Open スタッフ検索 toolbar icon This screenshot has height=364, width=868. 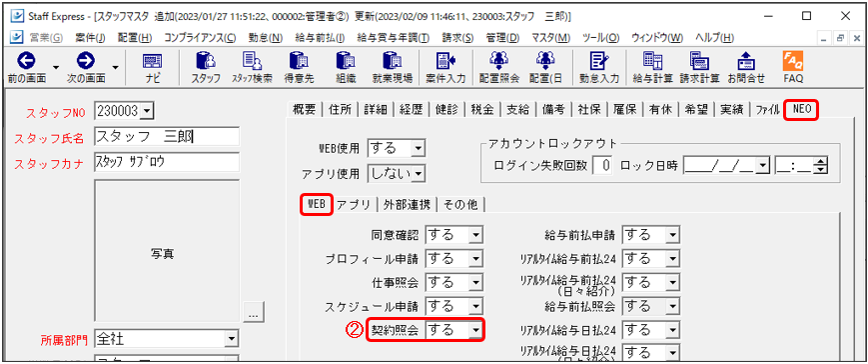tap(252, 67)
